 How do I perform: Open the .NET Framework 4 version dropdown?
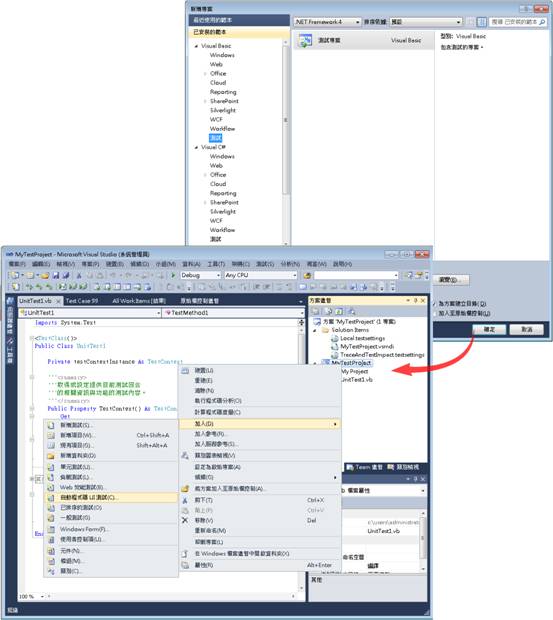327,22
